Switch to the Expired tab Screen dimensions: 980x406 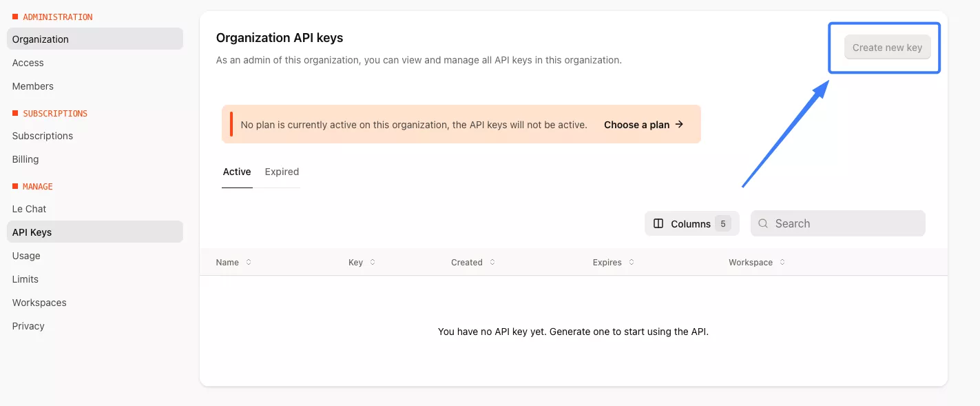coord(282,172)
